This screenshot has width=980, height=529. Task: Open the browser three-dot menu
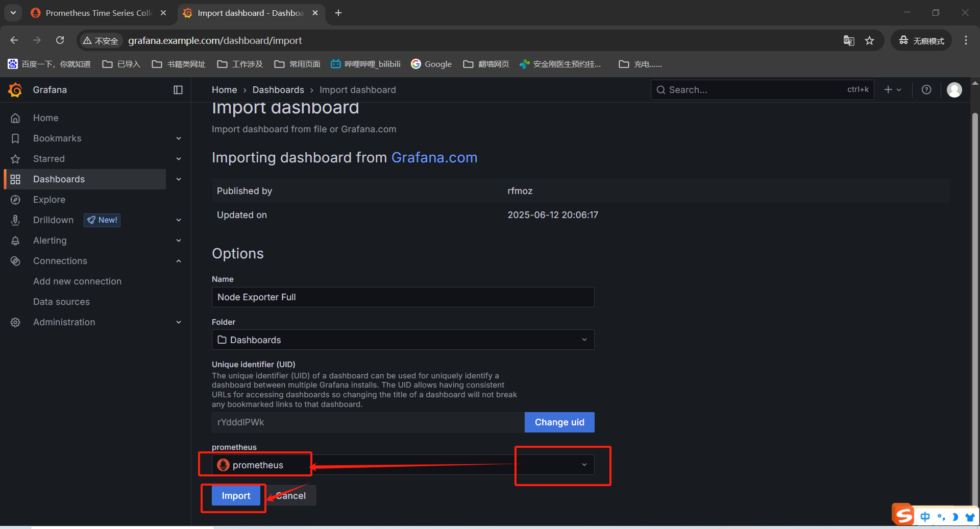tap(966, 40)
